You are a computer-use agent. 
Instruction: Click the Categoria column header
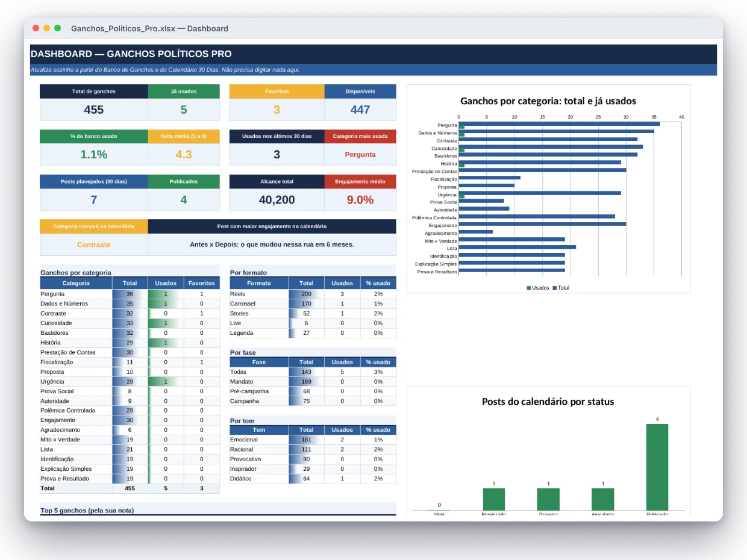[x=76, y=283]
